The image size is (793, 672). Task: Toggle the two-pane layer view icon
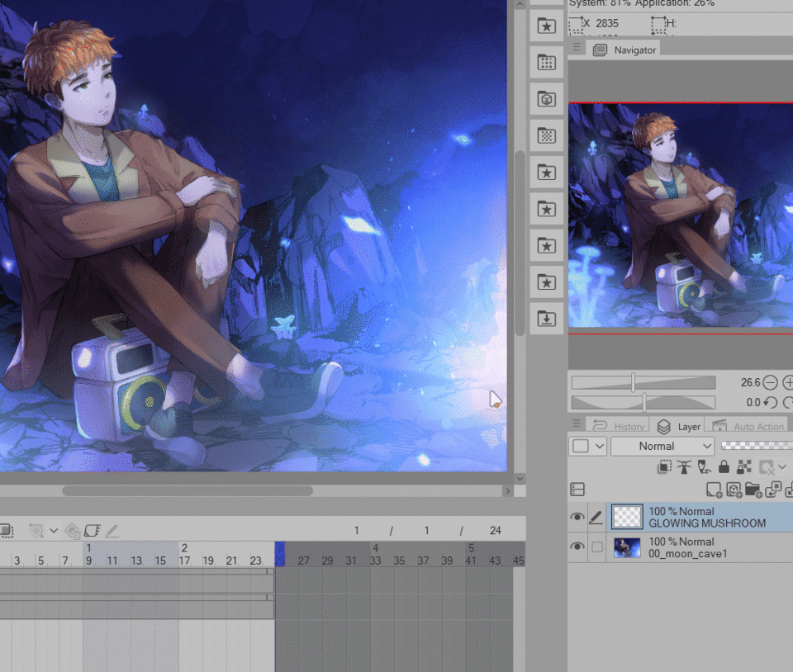[x=577, y=489]
